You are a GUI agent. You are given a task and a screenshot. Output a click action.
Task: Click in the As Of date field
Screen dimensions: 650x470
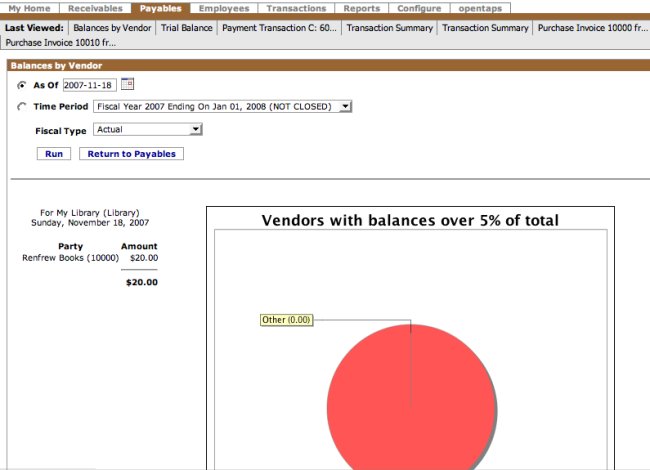(90, 85)
